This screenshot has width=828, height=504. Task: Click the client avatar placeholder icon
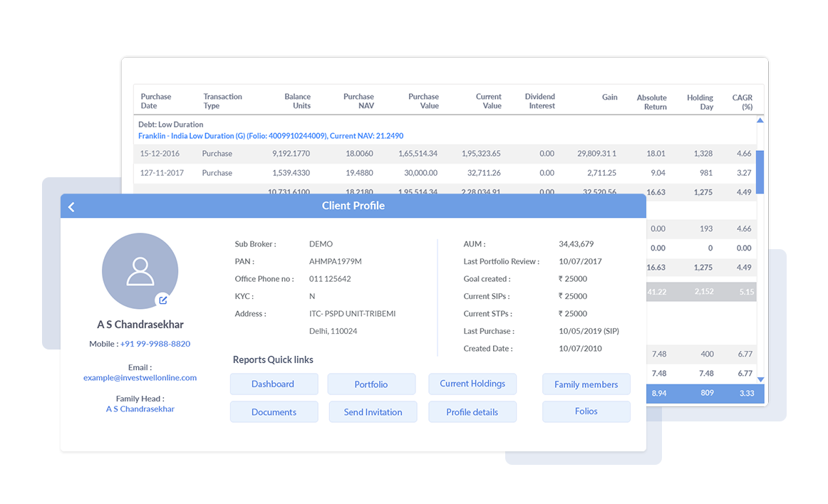pyautogui.click(x=140, y=271)
